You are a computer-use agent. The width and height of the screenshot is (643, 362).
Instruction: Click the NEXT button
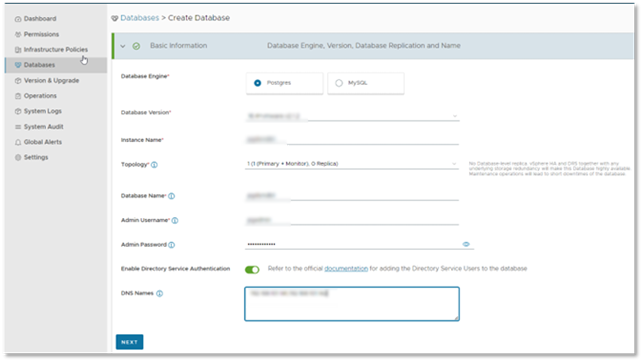[x=130, y=342]
